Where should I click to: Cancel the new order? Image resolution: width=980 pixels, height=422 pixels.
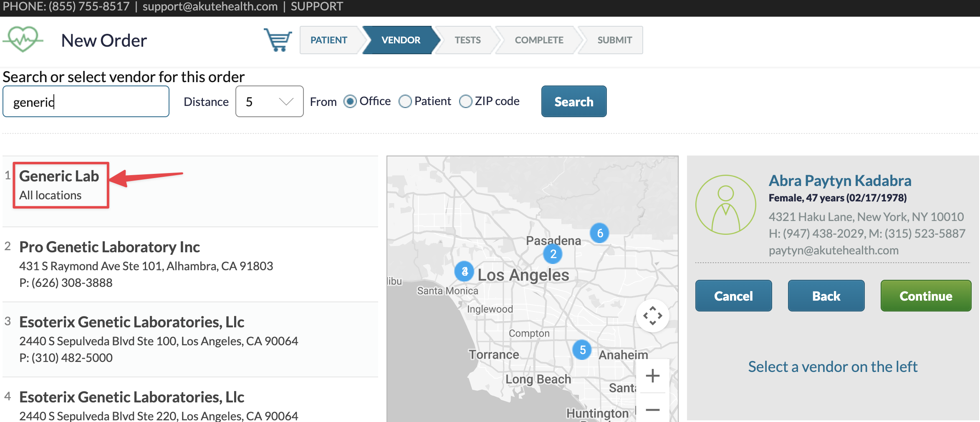733,296
